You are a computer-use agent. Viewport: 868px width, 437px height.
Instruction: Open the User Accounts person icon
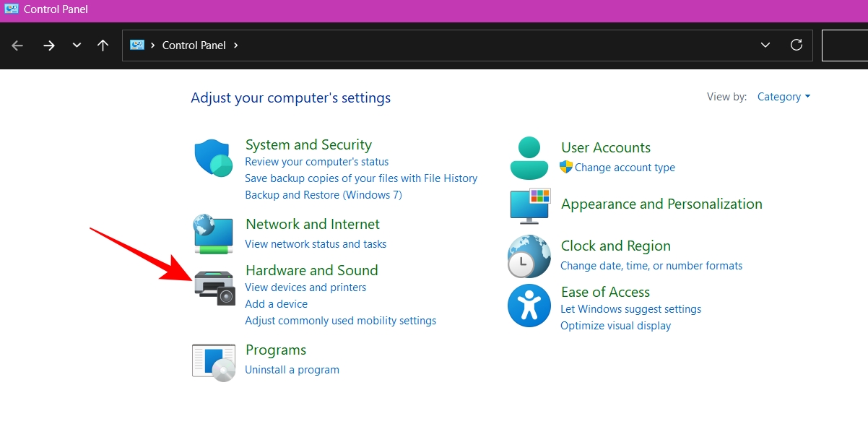click(529, 157)
